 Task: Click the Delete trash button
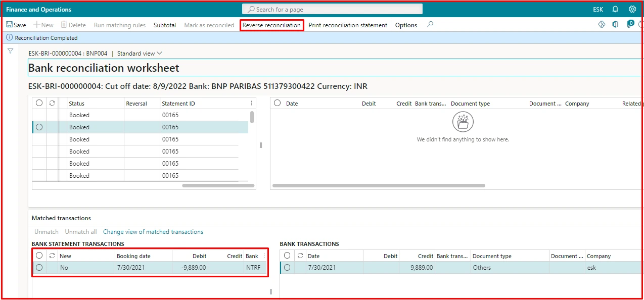tap(73, 25)
